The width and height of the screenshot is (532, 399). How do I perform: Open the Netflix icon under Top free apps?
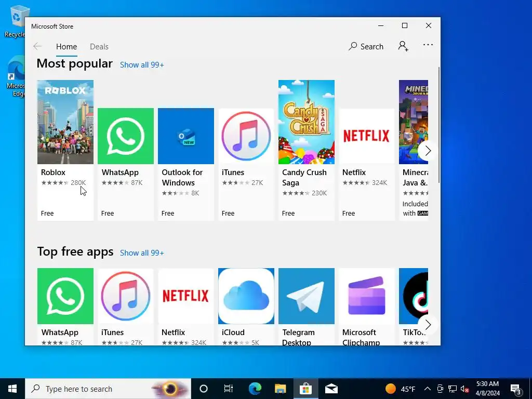tap(186, 296)
